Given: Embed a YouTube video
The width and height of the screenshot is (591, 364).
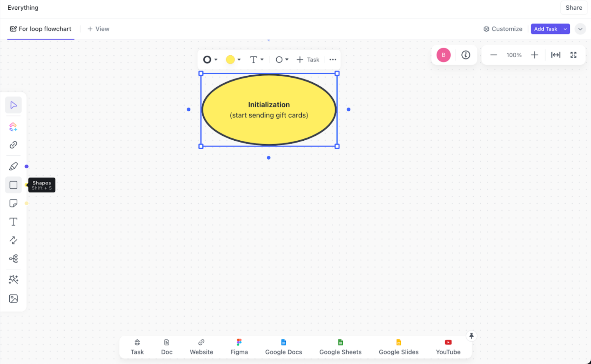Looking at the screenshot, I should coord(448,347).
